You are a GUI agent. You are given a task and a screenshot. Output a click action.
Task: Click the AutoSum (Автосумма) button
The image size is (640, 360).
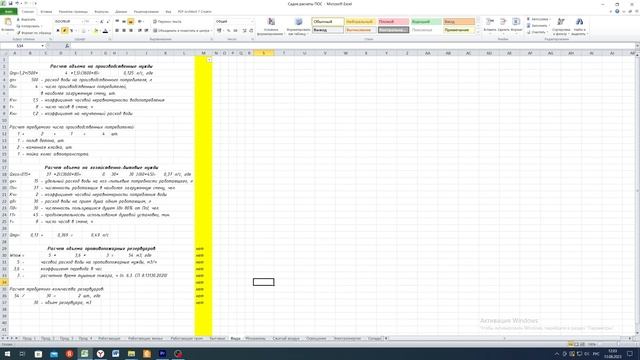pyautogui.click(x=538, y=19)
